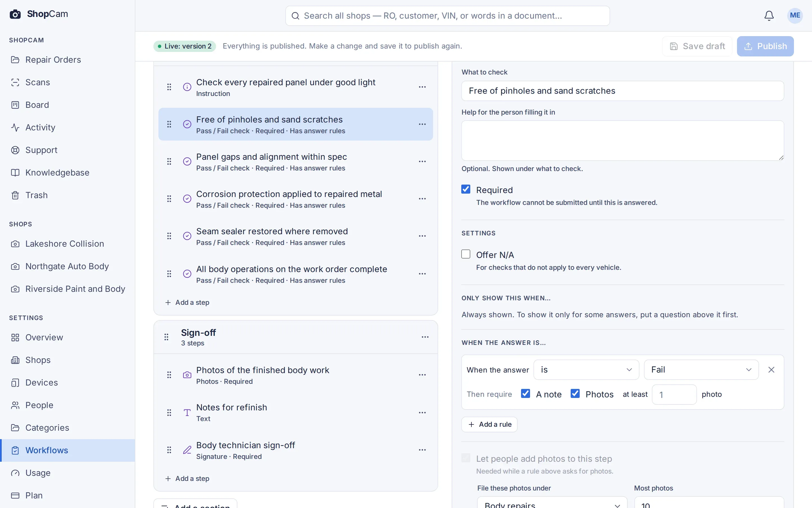
Task: Click the ShopCam camera logo
Action: (x=15, y=14)
